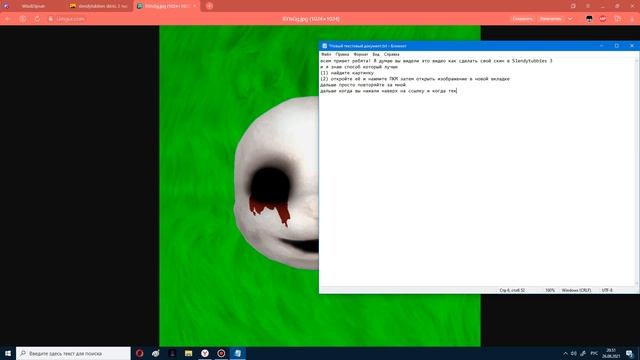640x360 pixels.
Task: Open the Правка menu in Notepad
Action: 342,54
